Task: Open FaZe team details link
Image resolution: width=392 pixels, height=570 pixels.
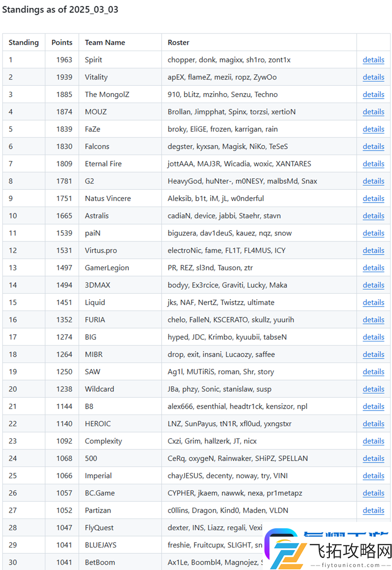Action: [373, 129]
